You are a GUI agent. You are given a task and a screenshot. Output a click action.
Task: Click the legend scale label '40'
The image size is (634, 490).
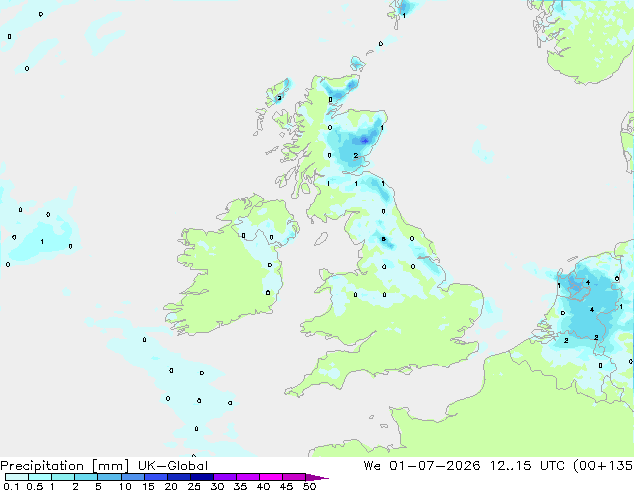pyautogui.click(x=263, y=486)
